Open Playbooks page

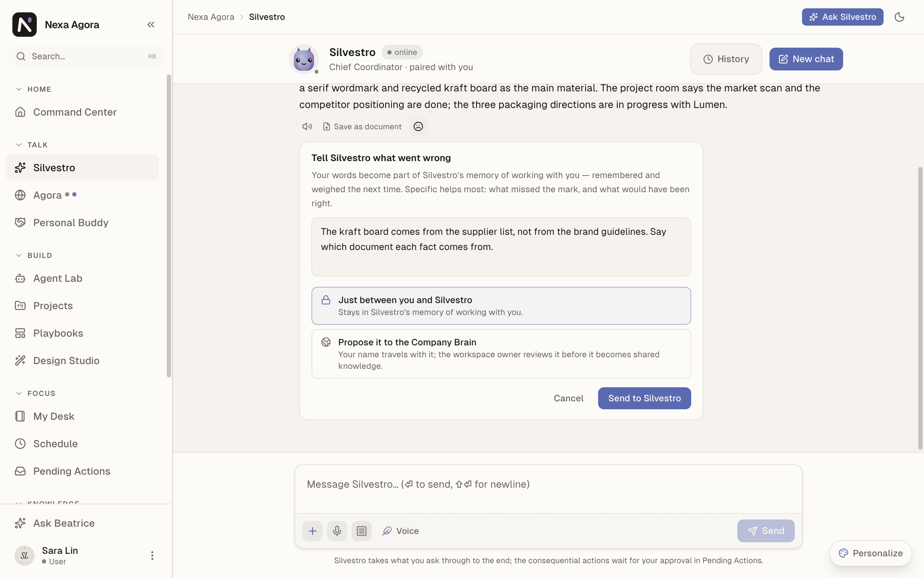coord(82,333)
